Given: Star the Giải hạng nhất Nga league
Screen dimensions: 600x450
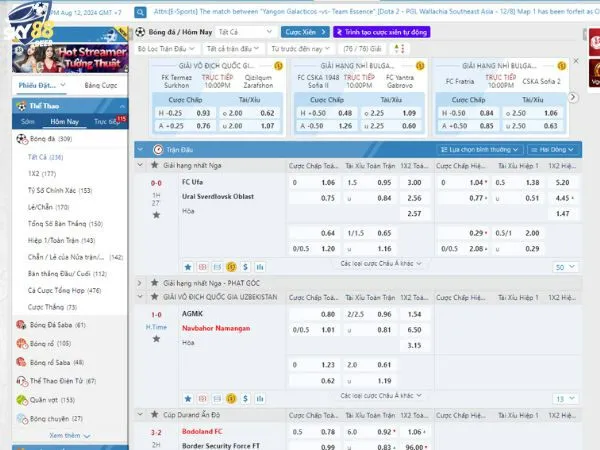Looking at the screenshot, I should [x=154, y=165].
